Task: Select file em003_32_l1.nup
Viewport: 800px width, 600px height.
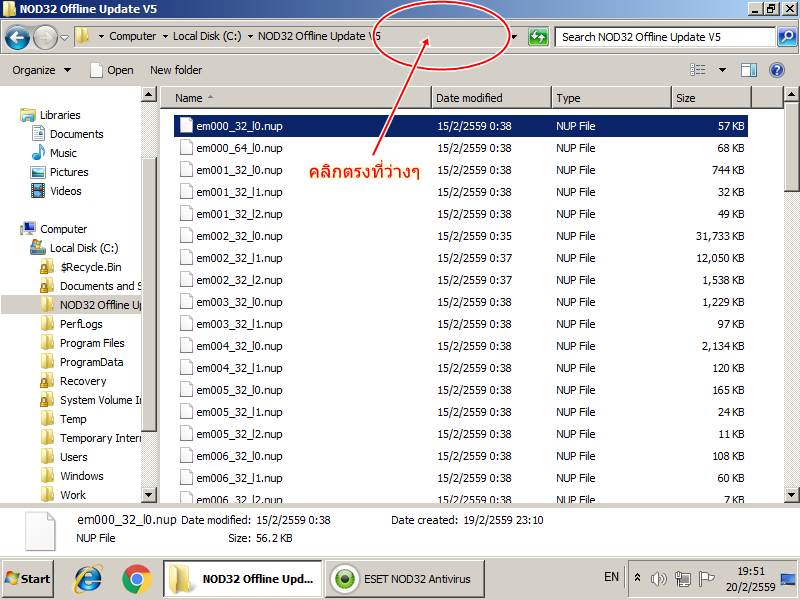Action: coord(239,324)
